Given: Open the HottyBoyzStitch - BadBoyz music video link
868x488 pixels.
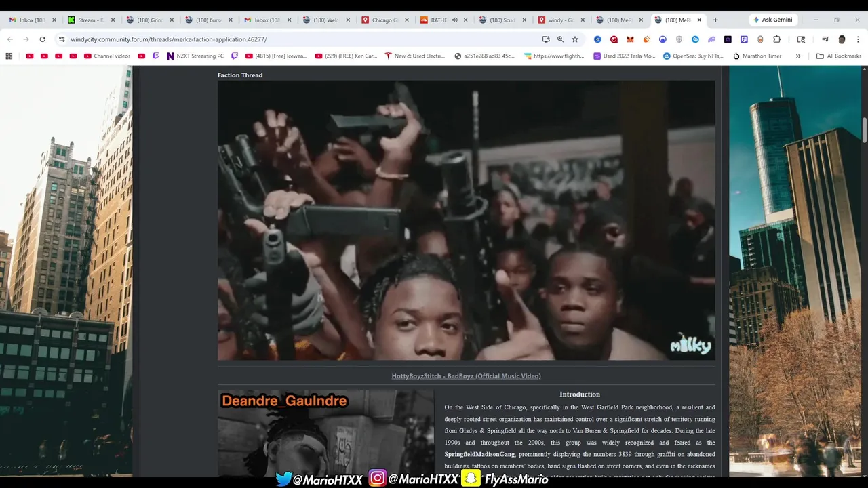Looking at the screenshot, I should (x=466, y=376).
